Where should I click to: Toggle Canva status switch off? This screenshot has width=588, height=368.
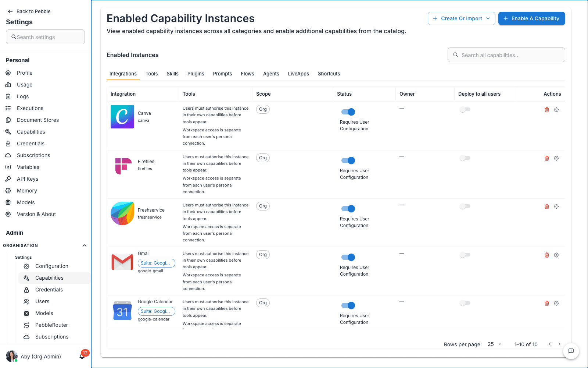pyautogui.click(x=348, y=112)
